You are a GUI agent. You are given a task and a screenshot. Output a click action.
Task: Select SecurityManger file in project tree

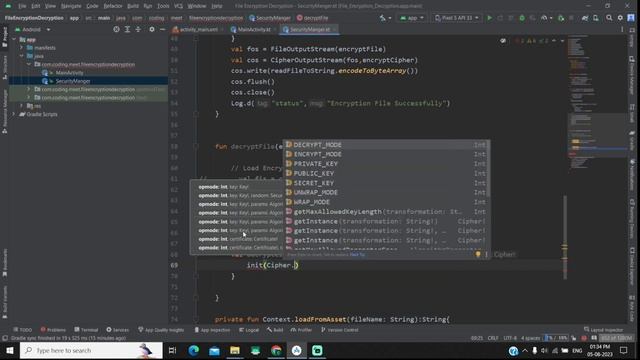click(73, 81)
